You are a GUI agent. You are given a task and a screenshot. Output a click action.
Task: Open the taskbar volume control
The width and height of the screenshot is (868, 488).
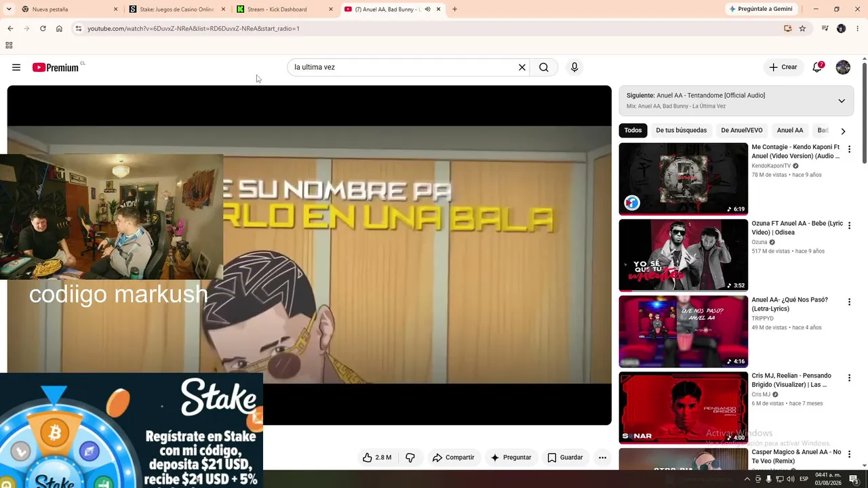791,479
